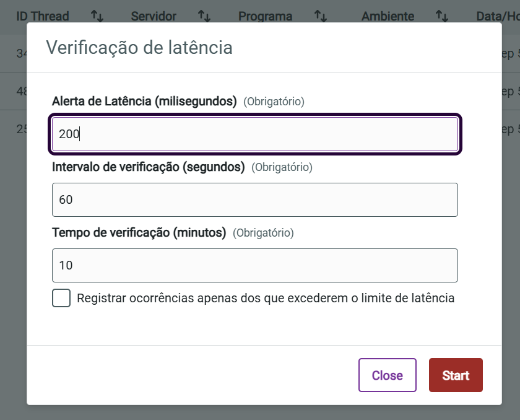
Task: Click sort arrows next to Ambiente
Action: point(441,16)
